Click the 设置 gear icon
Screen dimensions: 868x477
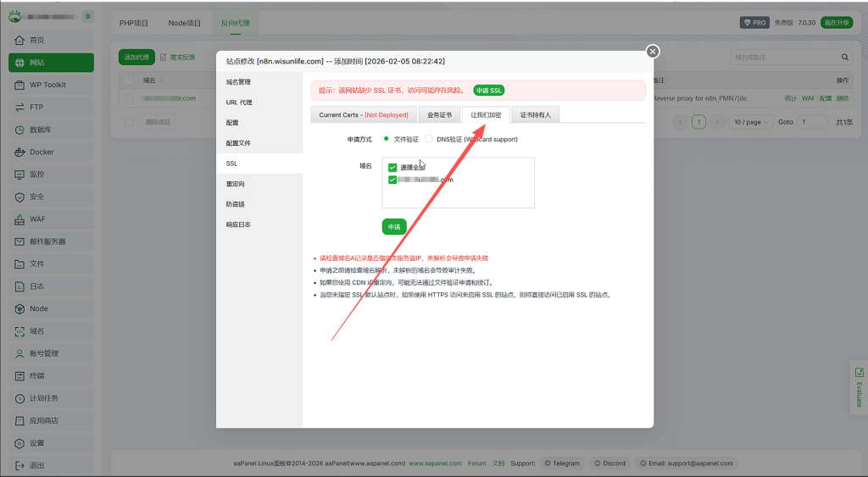(20, 443)
